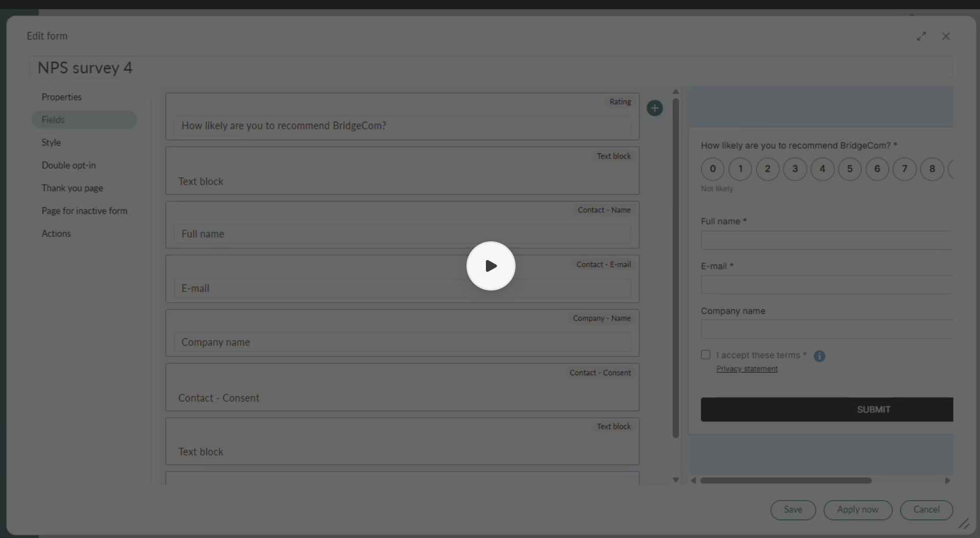The height and width of the screenshot is (538, 980).
Task: Click the dialog resize grip icon
Action: point(964,524)
